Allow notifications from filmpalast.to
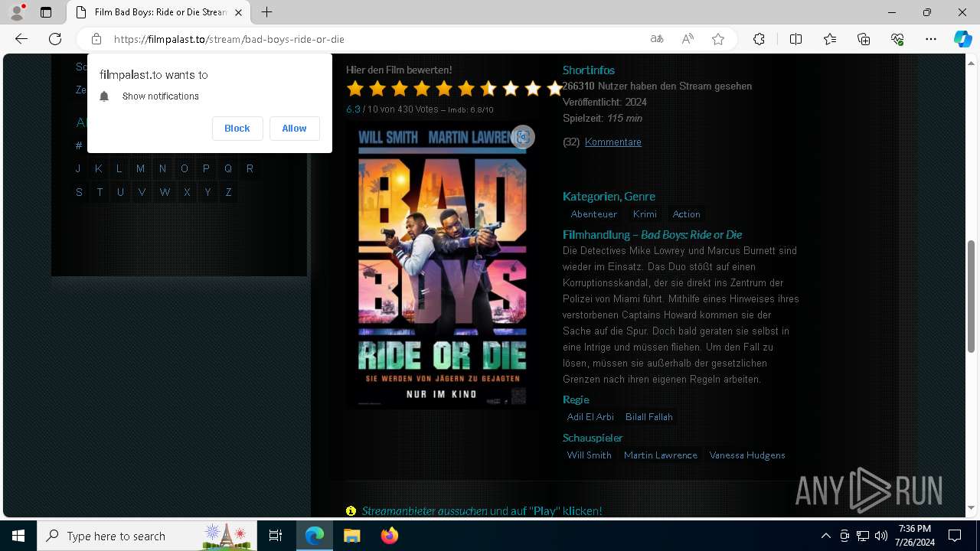This screenshot has width=980, height=551. tap(294, 129)
